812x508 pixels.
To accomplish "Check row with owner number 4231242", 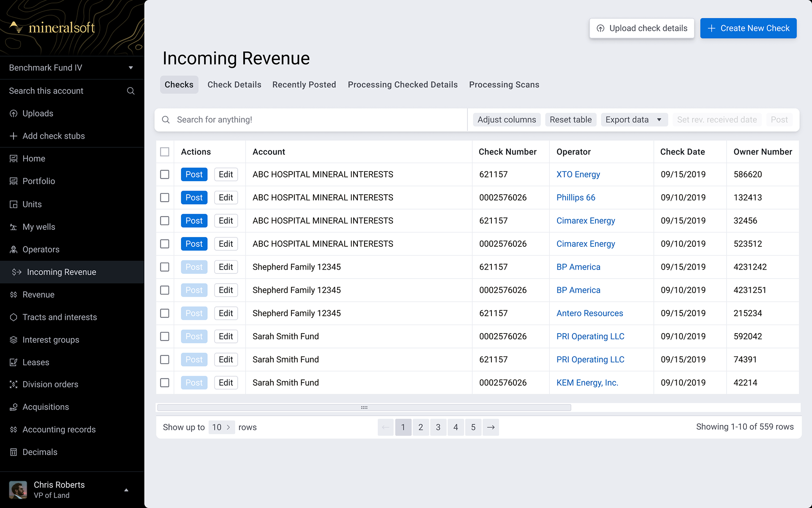I will [x=165, y=267].
